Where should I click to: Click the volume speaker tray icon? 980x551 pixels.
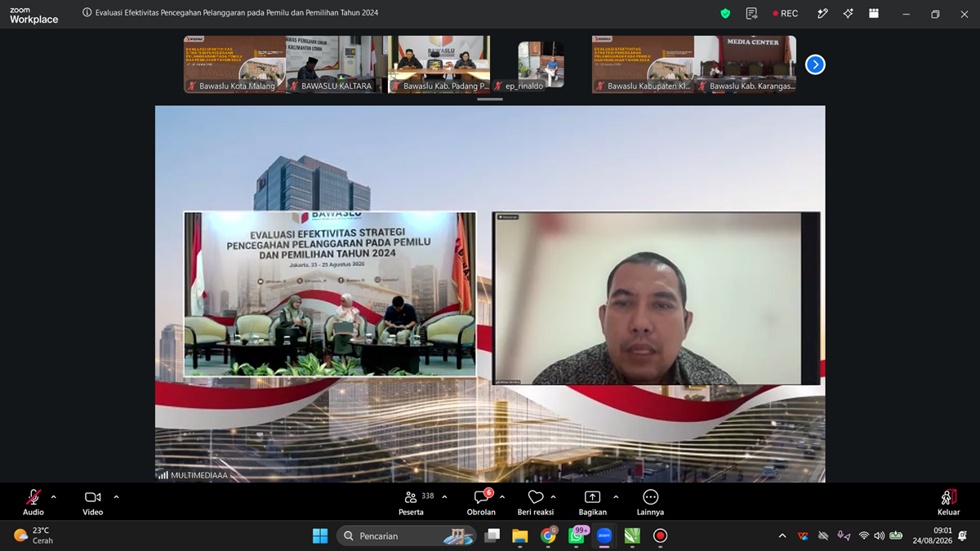879,535
